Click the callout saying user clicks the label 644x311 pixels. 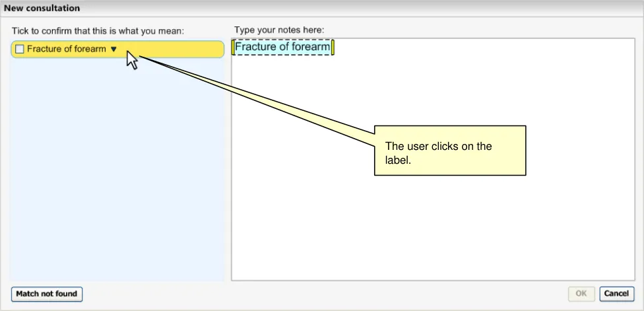[x=449, y=151]
